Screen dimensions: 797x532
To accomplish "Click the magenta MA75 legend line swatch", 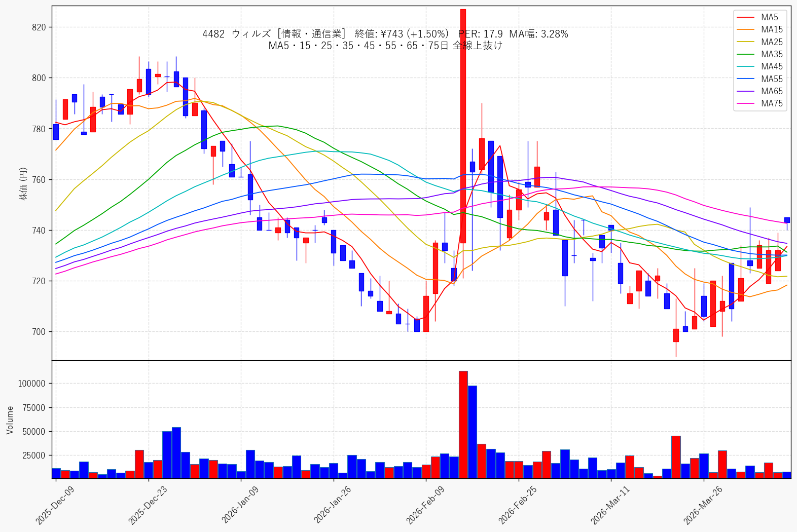I will coord(746,104).
